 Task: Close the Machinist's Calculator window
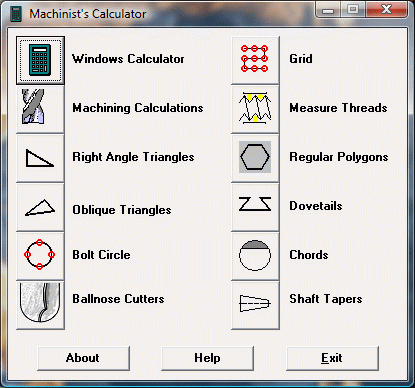pyautogui.click(x=387, y=10)
